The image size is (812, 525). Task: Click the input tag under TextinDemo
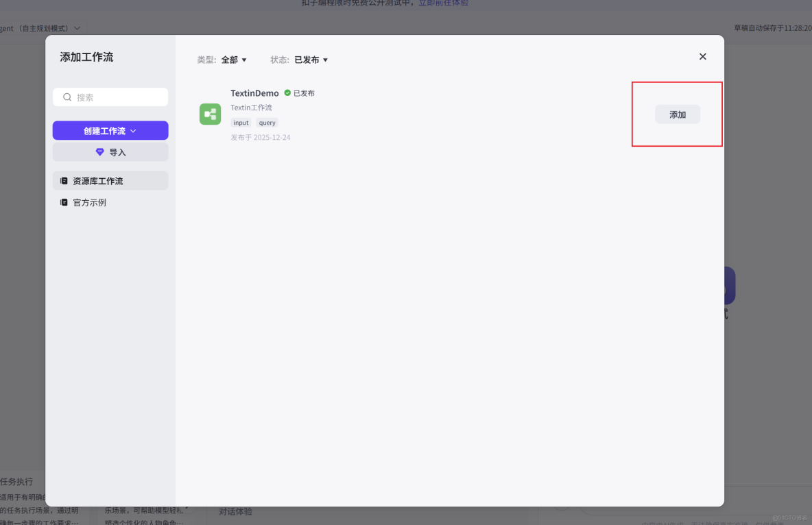coord(240,122)
